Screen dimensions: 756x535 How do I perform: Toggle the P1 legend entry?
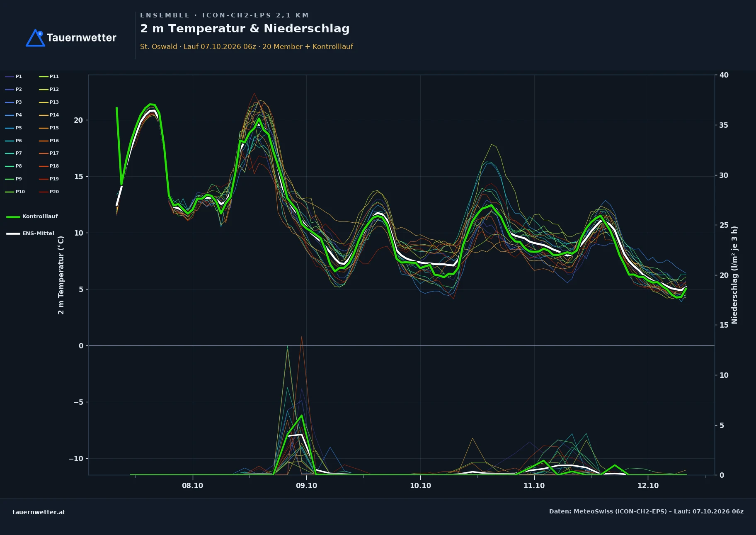tap(13, 77)
